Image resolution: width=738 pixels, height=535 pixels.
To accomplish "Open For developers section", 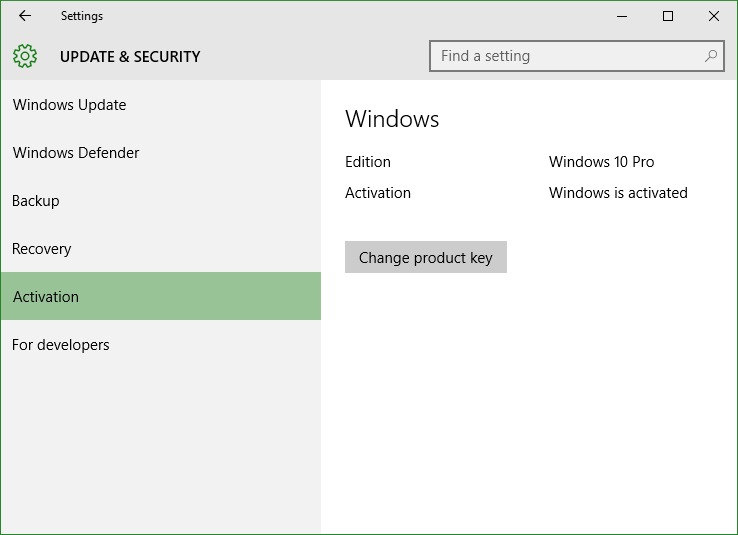I will tap(160, 344).
